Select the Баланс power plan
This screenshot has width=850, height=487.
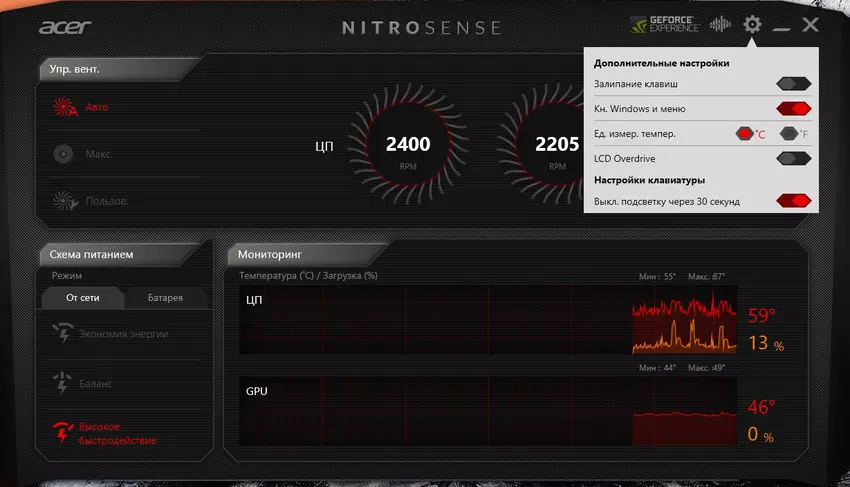pyautogui.click(x=96, y=383)
